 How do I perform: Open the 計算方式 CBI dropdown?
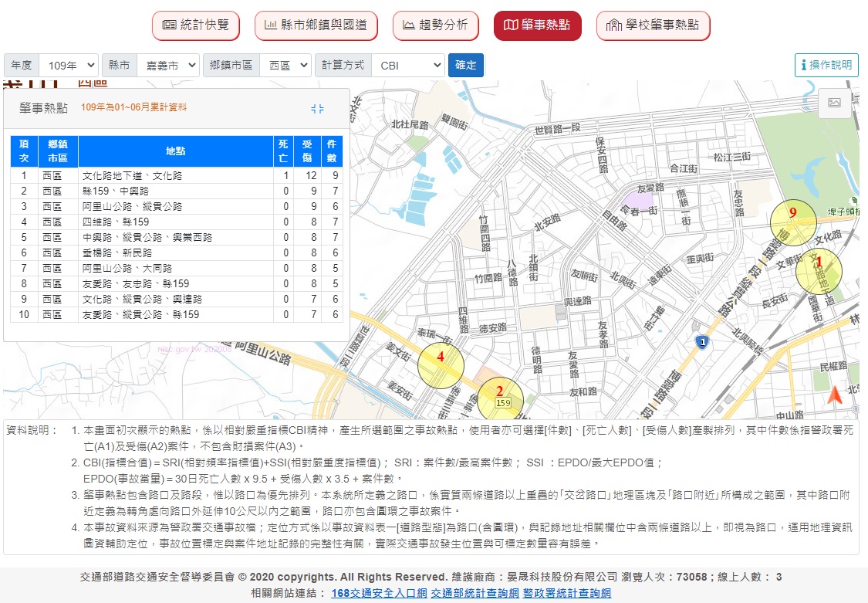pyautogui.click(x=407, y=66)
